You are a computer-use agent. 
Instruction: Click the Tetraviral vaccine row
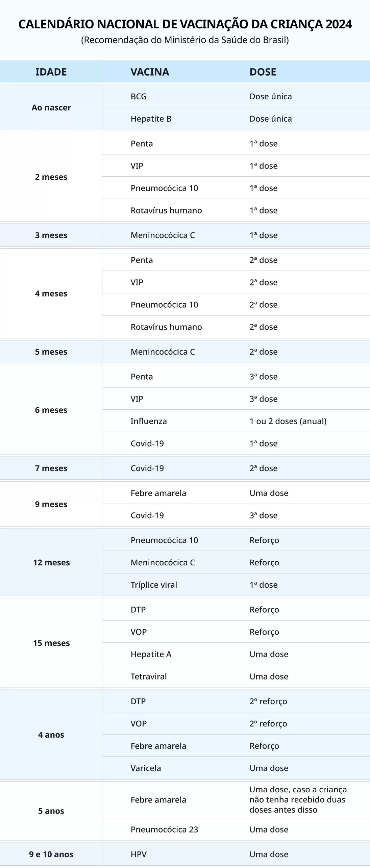(236, 676)
